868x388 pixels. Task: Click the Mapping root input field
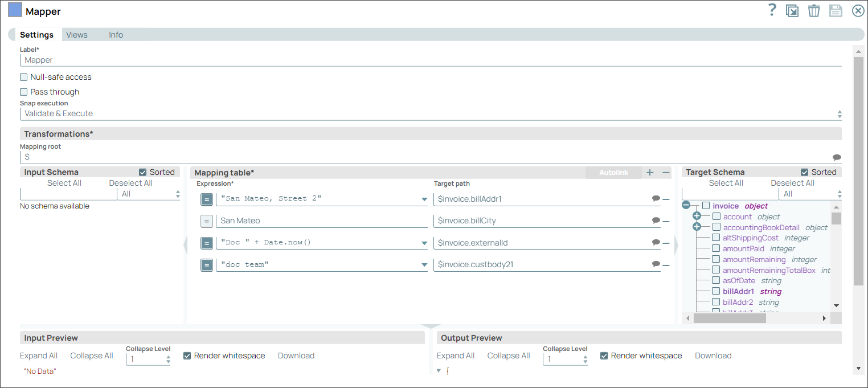pos(228,157)
